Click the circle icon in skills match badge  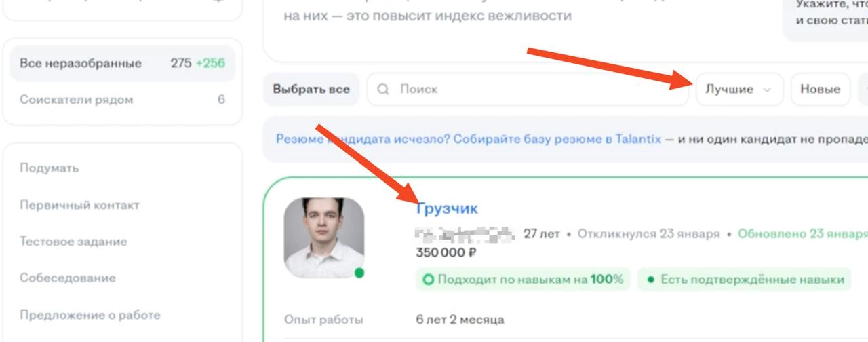pyautogui.click(x=428, y=279)
